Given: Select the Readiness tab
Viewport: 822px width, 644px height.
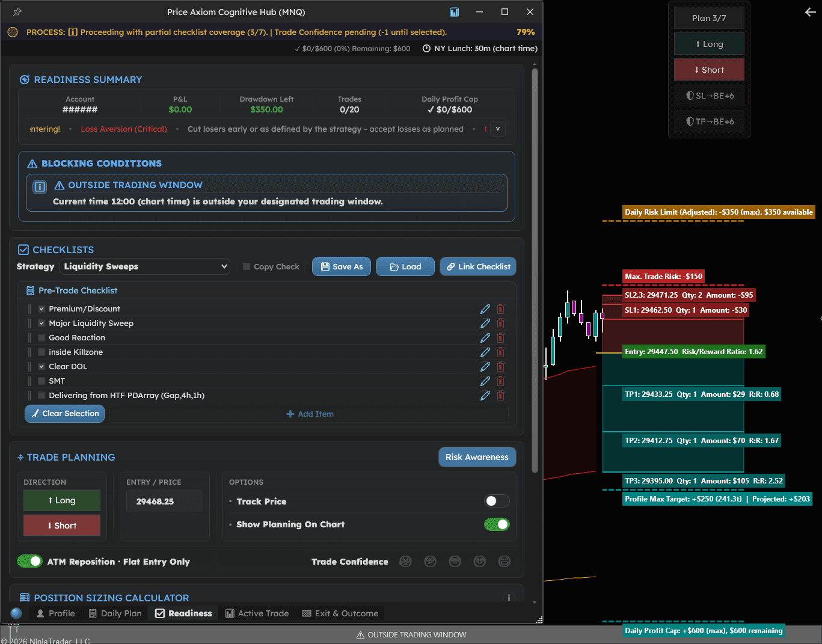Looking at the screenshot, I should point(183,613).
